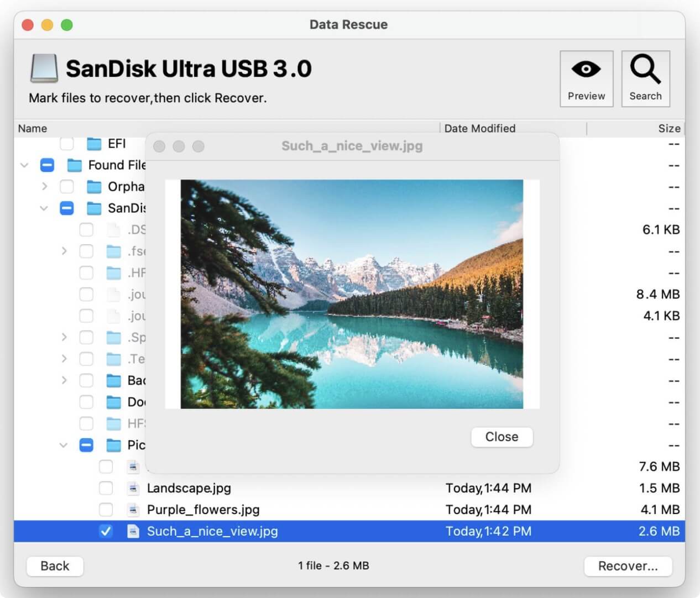Collapse the Pictures folder

[64, 445]
